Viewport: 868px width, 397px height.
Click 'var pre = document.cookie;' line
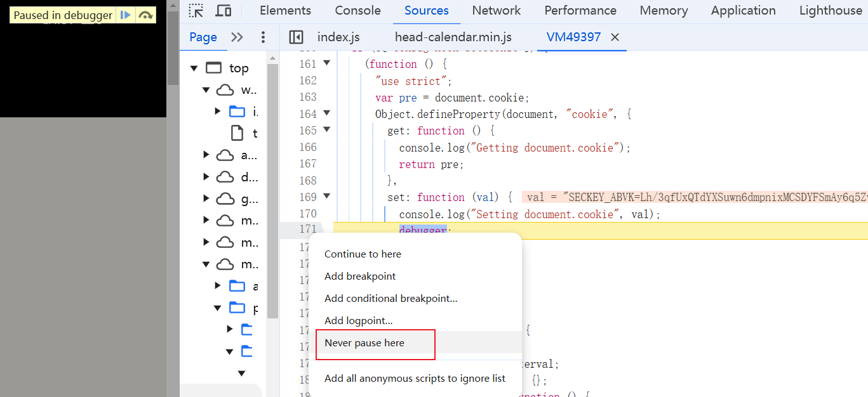pos(452,98)
